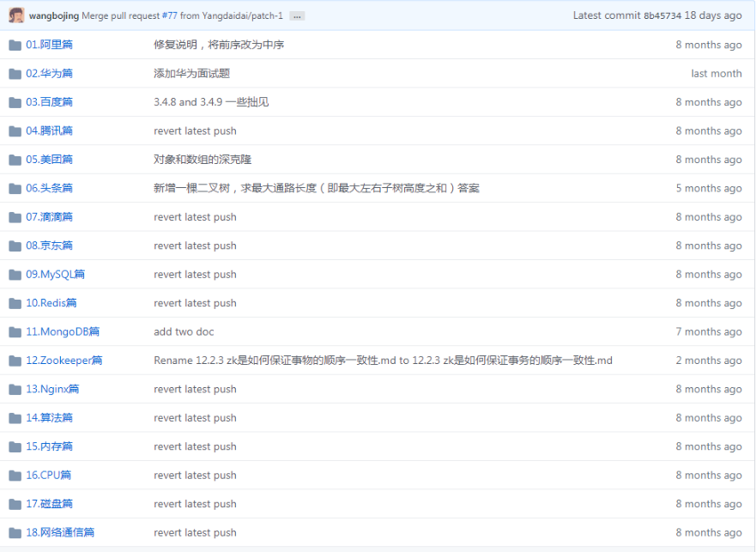Viewport: 756px width, 552px height.
Task: Click the 14.算法篇 folder icon
Action: point(15,418)
